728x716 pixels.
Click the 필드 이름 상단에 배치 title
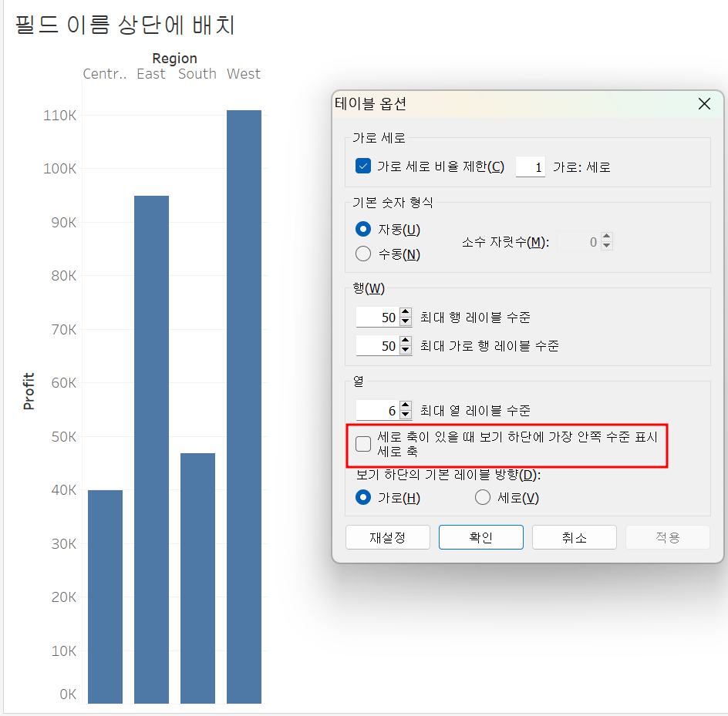(x=125, y=25)
